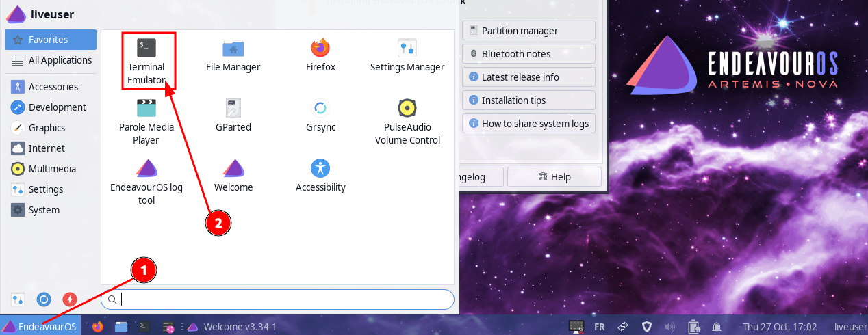Launch Terminal Emulator from Favorites
This screenshot has height=335, width=868.
tap(146, 60)
